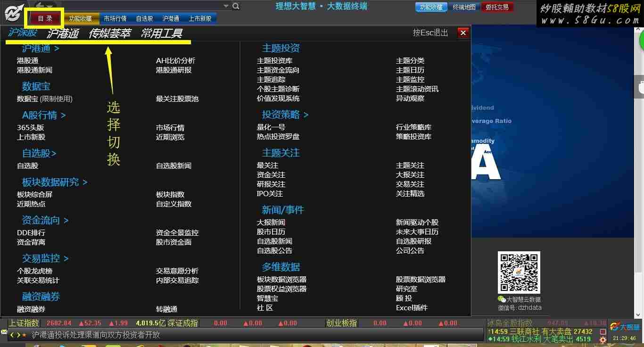Click the 上证指数 label in status bar
Image resolution: width=644 pixels, height=347 pixels.
coord(24,323)
